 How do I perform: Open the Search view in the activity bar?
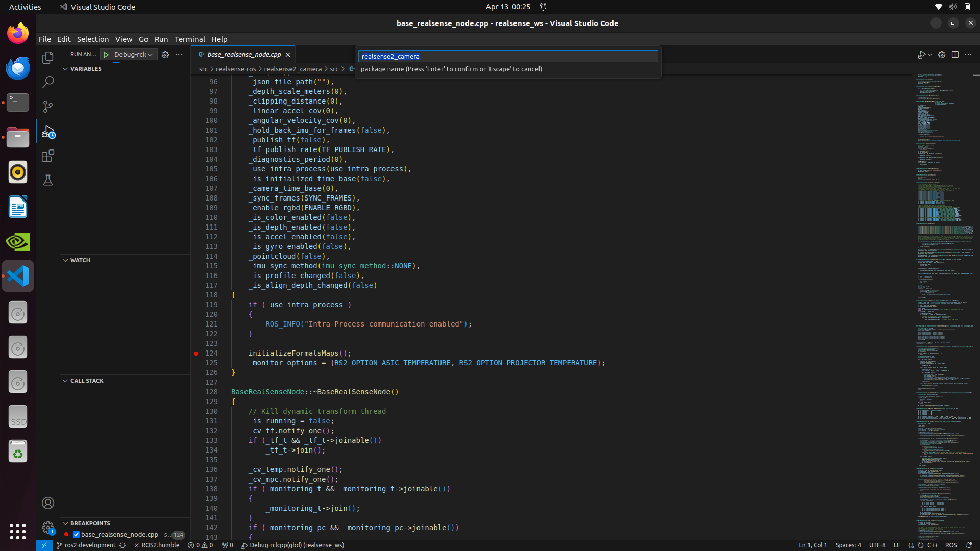[x=48, y=82]
